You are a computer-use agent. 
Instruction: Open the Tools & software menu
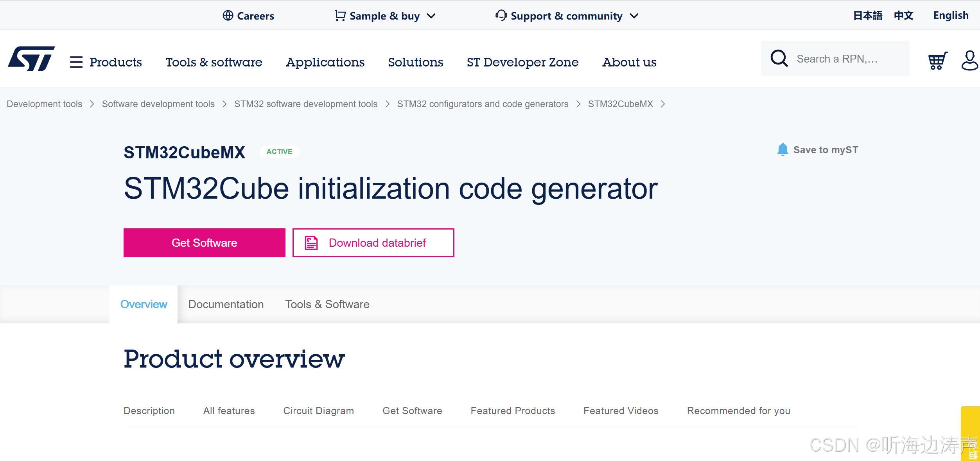coord(214,62)
